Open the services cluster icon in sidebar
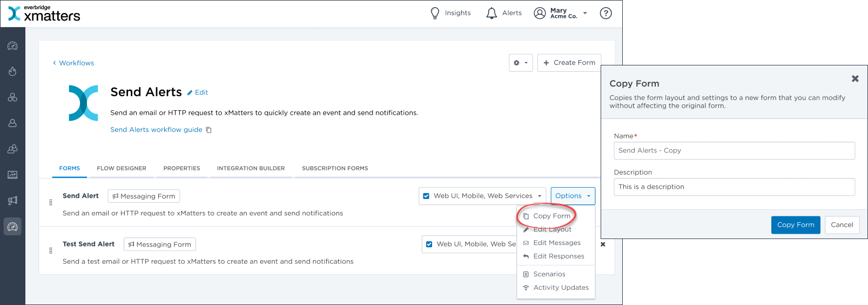This screenshot has width=868, height=305. pyautogui.click(x=12, y=97)
